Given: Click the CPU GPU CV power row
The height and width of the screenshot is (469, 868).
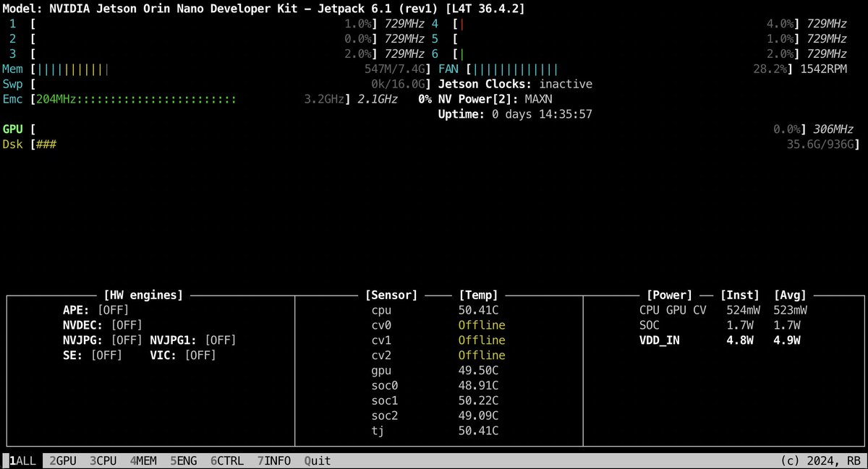Looking at the screenshot, I should pos(723,310).
